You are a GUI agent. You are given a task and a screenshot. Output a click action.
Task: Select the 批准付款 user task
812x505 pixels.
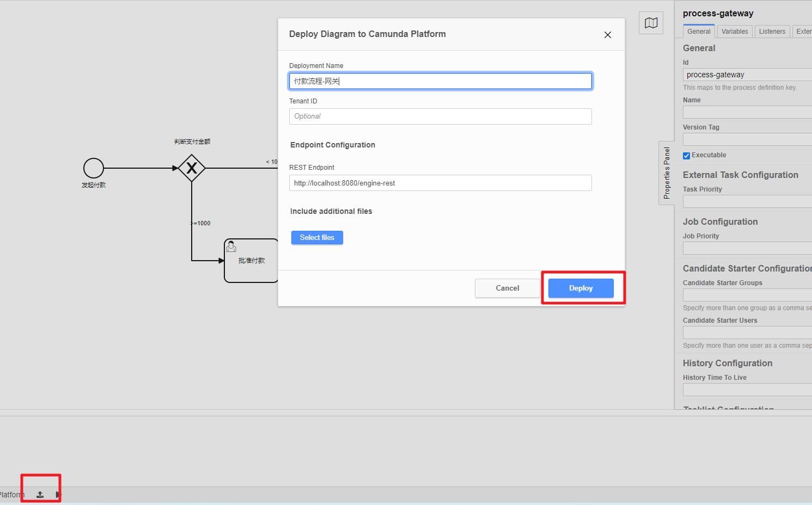251,261
